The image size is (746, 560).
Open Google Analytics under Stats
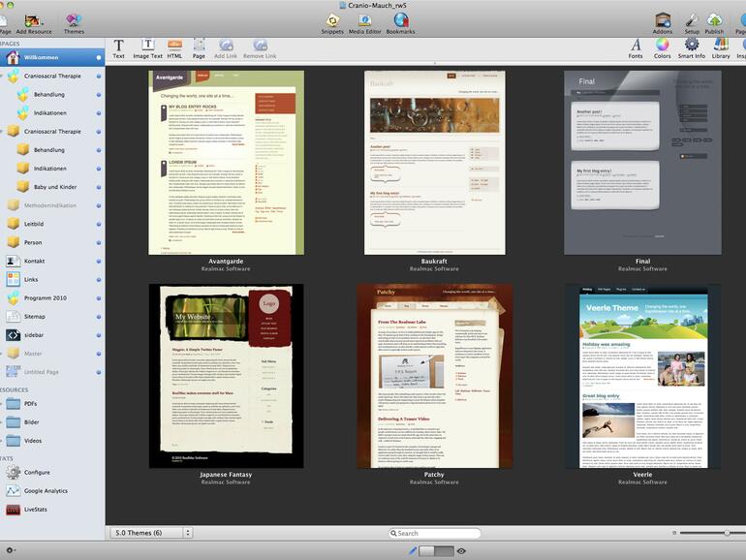click(x=46, y=491)
